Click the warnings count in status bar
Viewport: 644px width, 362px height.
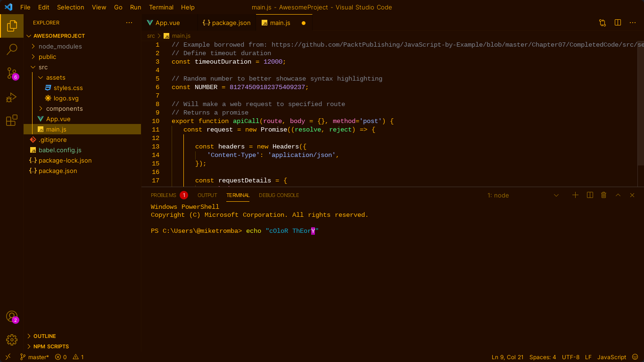point(78,357)
